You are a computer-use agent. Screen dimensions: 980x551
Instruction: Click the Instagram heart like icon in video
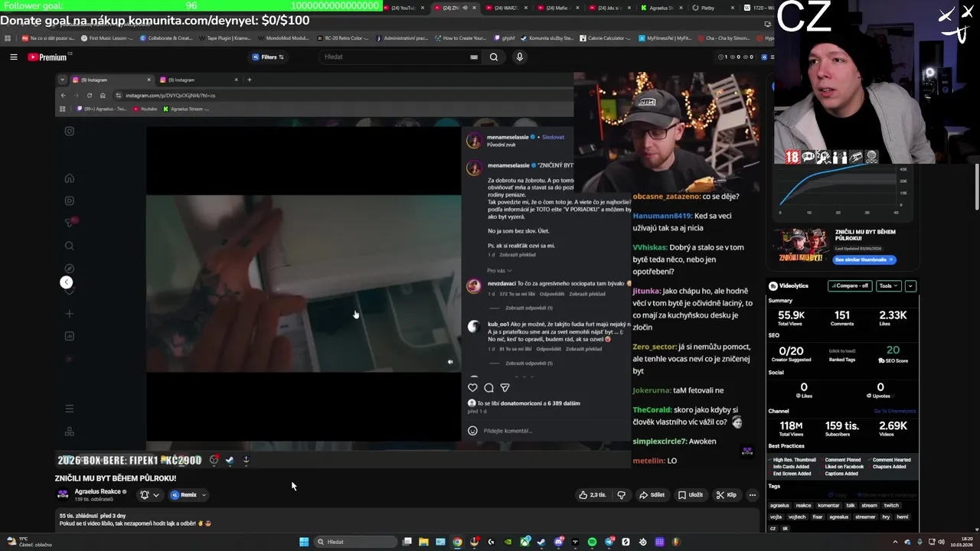472,388
